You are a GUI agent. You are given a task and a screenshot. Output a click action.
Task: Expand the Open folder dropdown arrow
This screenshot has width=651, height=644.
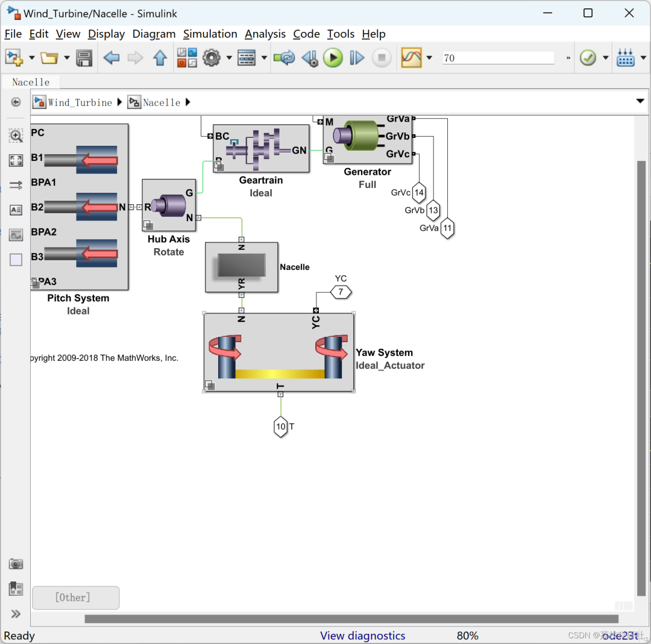coord(66,58)
